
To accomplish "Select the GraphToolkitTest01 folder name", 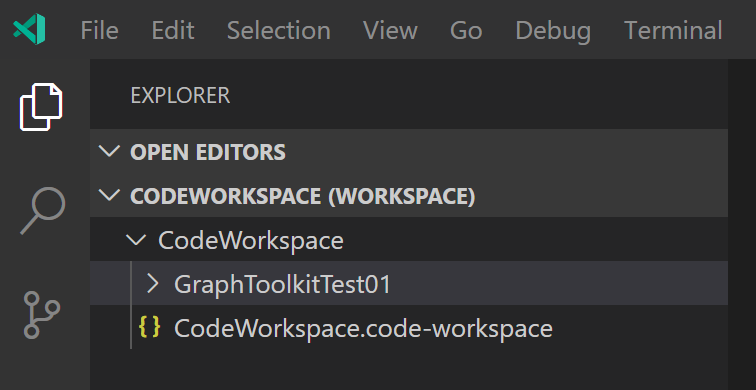I will point(282,284).
